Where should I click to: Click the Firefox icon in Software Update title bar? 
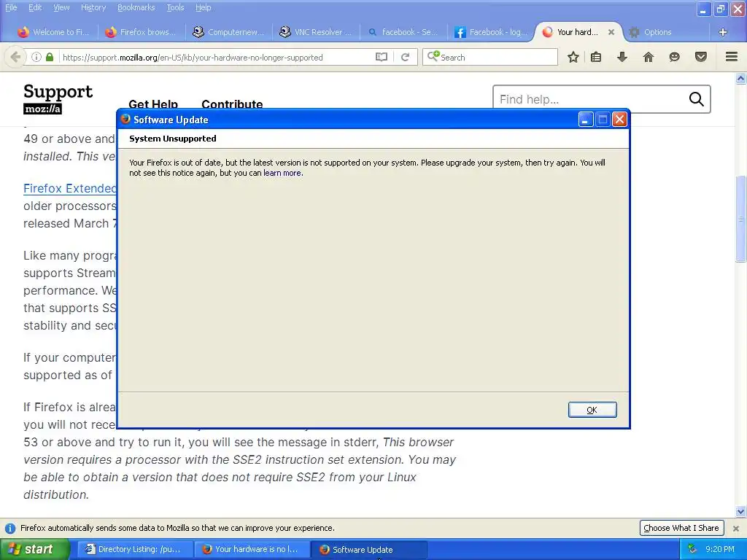(x=125, y=119)
